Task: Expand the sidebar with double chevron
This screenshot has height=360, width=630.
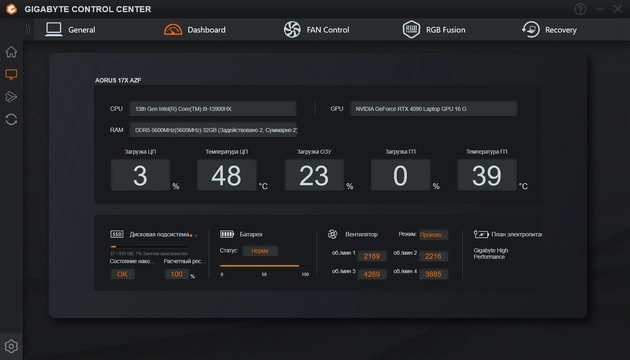Action: [28, 30]
